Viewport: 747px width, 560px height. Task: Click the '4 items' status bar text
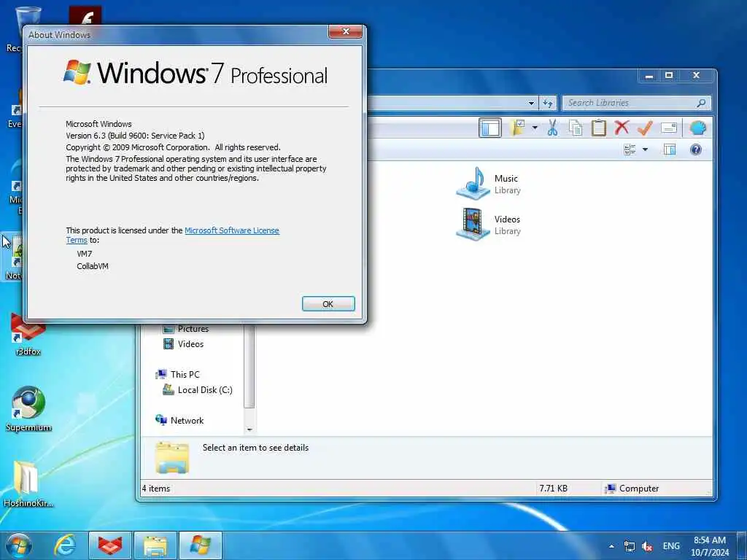[x=156, y=489]
